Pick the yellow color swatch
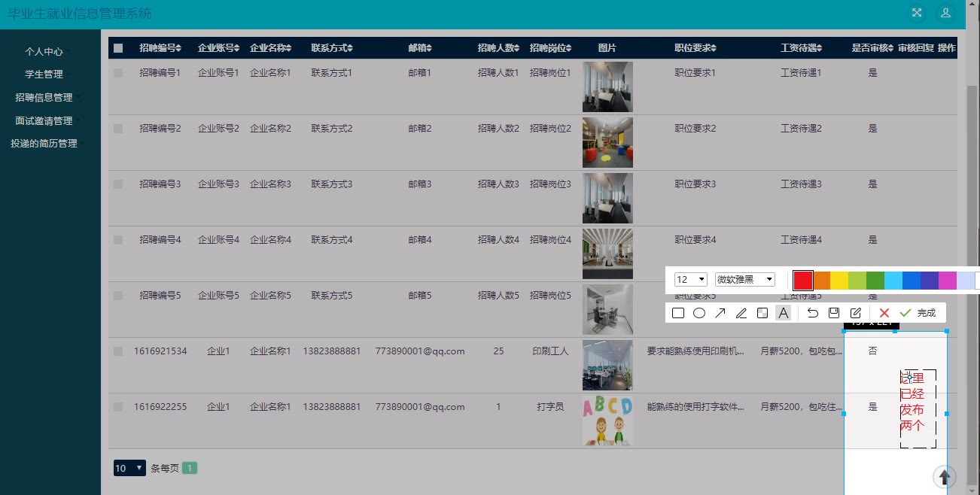Screen dimensions: 980x495 (839, 280)
